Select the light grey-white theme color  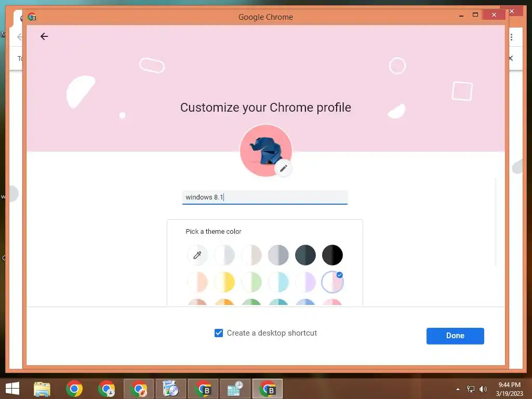(x=224, y=255)
